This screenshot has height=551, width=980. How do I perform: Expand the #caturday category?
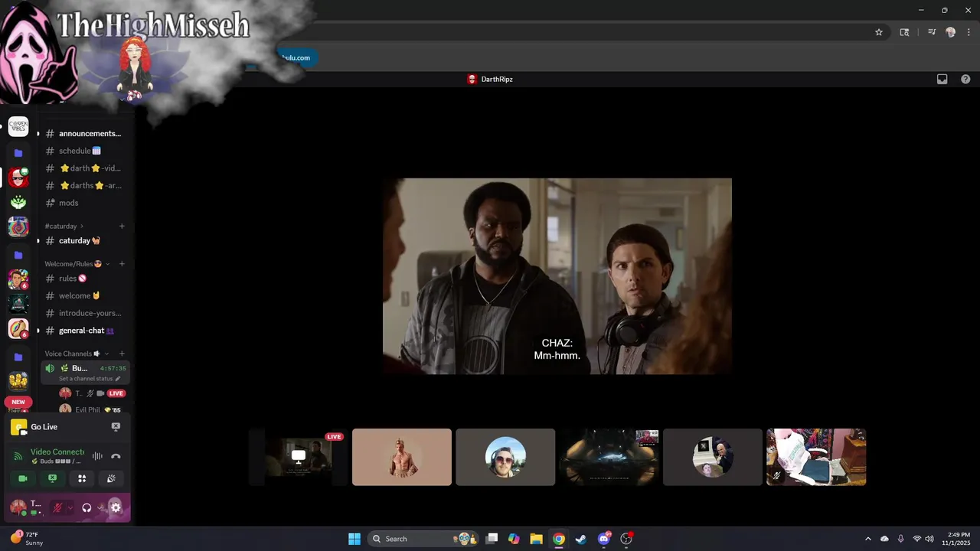[x=64, y=227]
